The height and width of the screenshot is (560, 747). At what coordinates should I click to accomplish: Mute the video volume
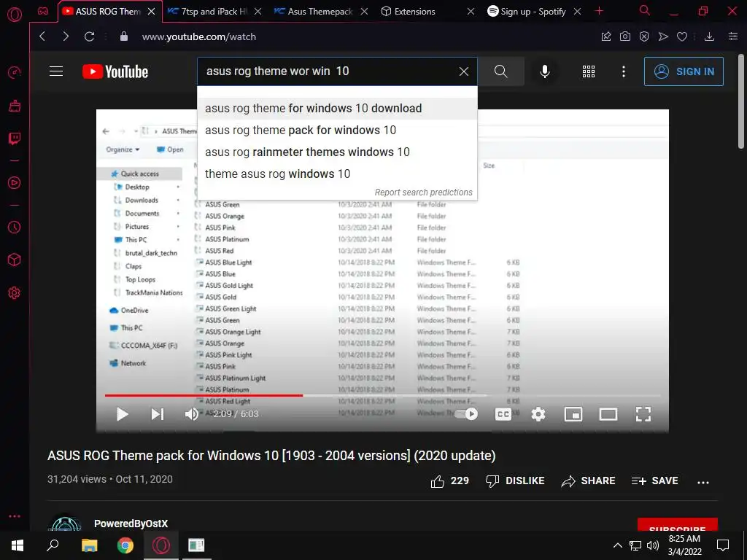pyautogui.click(x=192, y=414)
